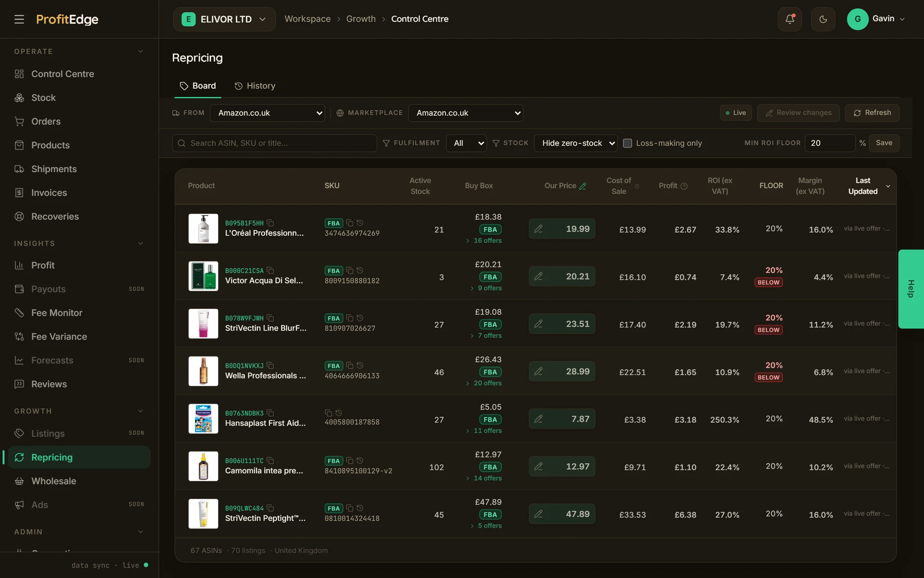Focus the Search ASIN, SKU or title field
Image resolution: width=924 pixels, height=578 pixels.
[x=274, y=143]
